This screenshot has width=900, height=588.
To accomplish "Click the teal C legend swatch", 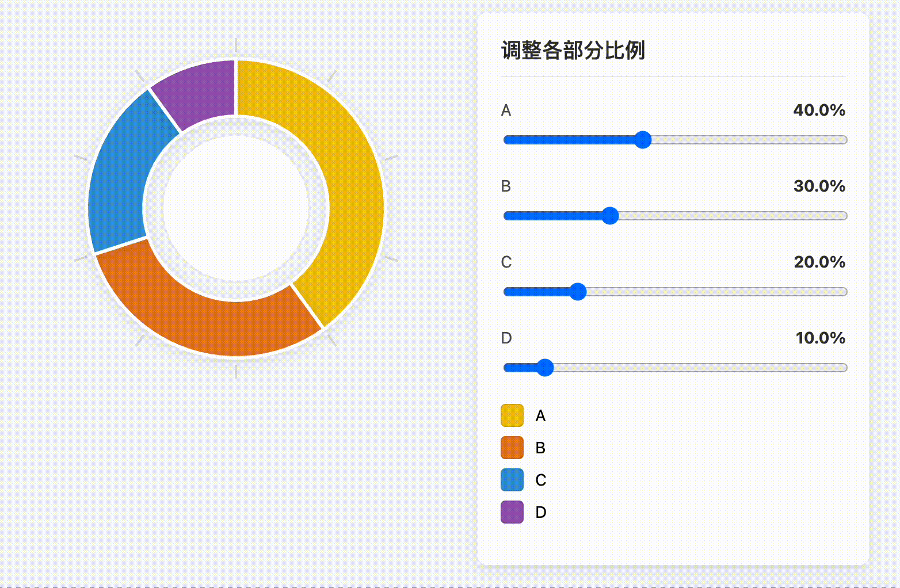I will (512, 480).
